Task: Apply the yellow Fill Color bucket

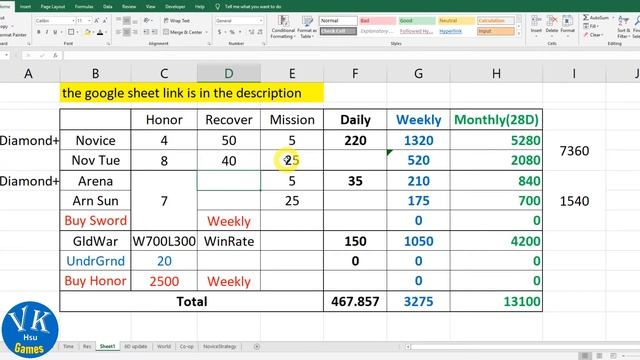Action: (87, 32)
